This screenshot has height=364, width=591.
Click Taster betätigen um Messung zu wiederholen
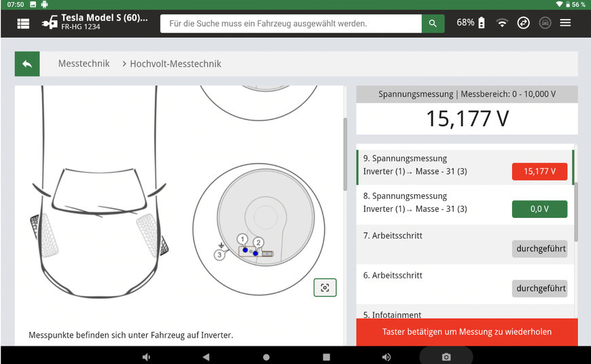tap(467, 332)
